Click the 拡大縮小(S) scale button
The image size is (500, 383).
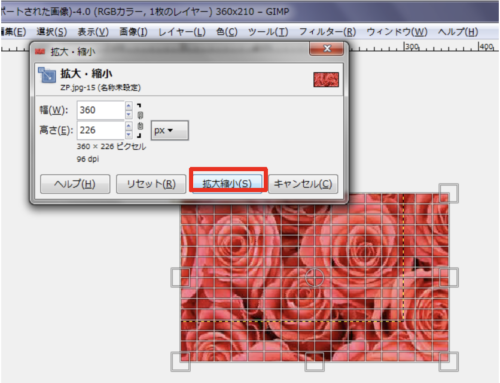point(227,183)
